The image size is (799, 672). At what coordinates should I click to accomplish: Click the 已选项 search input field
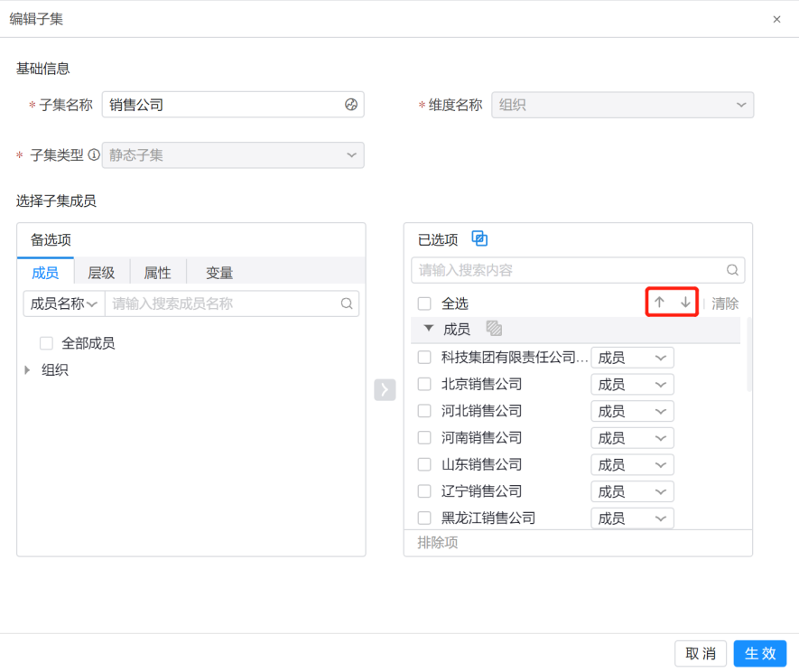click(569, 270)
